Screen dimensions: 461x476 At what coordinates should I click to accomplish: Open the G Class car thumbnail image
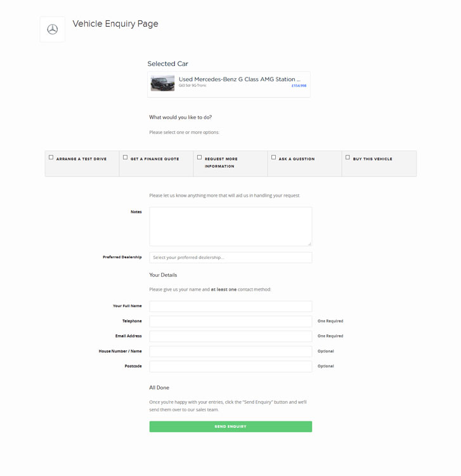pyautogui.click(x=162, y=83)
